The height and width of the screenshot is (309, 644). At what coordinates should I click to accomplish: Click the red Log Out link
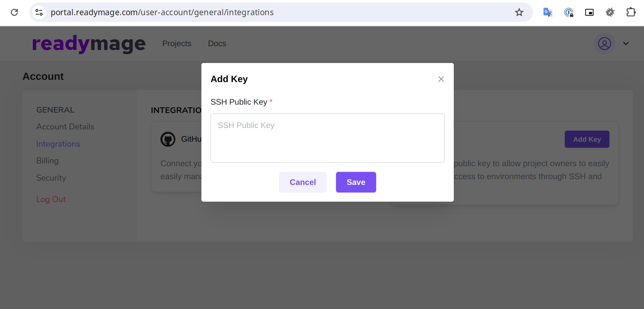pyautogui.click(x=51, y=199)
